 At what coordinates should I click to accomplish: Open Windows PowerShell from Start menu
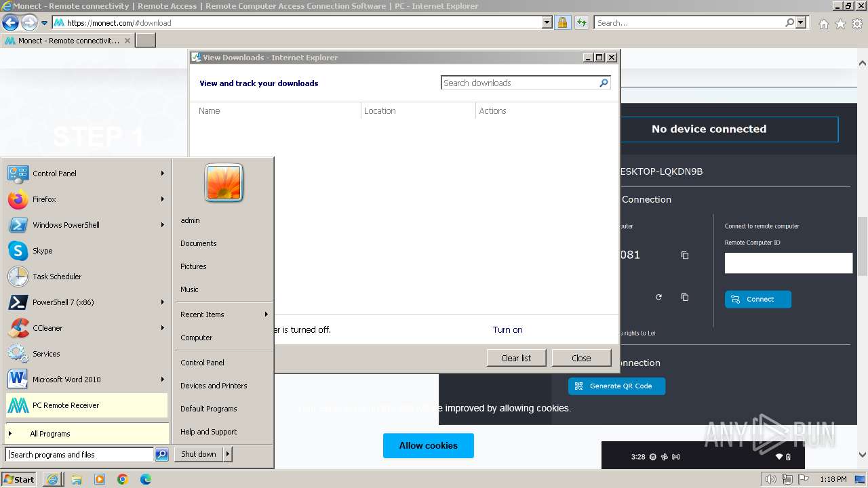[x=87, y=225]
